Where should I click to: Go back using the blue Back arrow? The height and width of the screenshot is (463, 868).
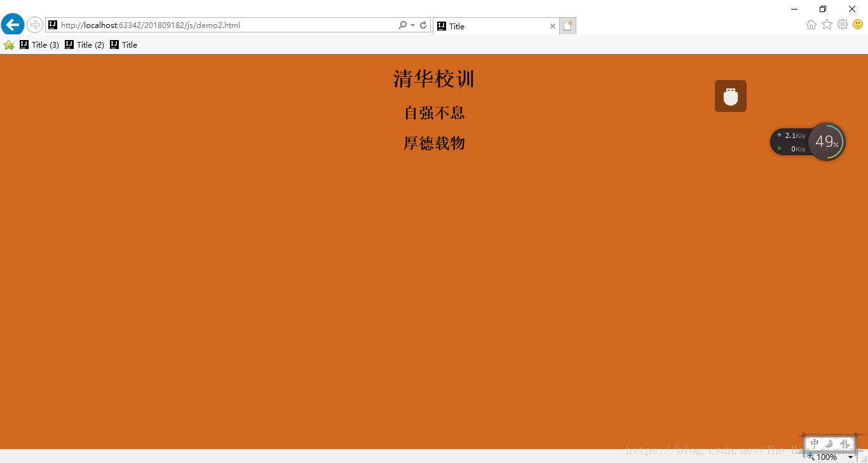tap(12, 25)
